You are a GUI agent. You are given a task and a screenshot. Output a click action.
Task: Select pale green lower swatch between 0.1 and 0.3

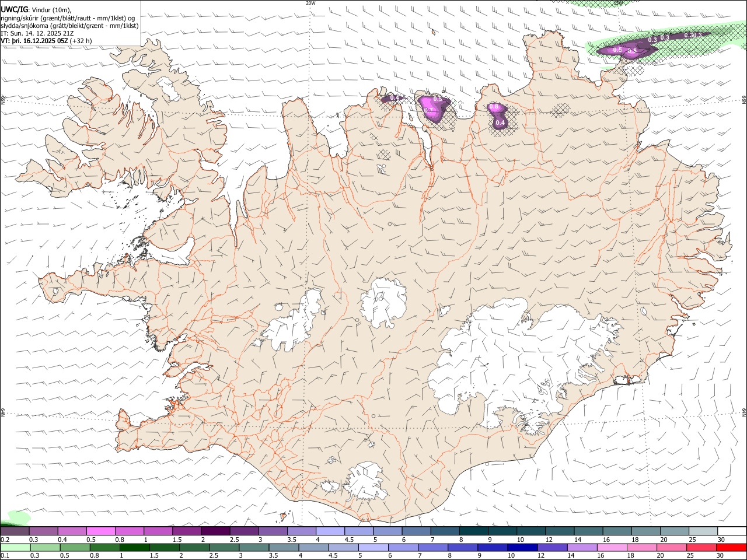pyautogui.click(x=15, y=547)
